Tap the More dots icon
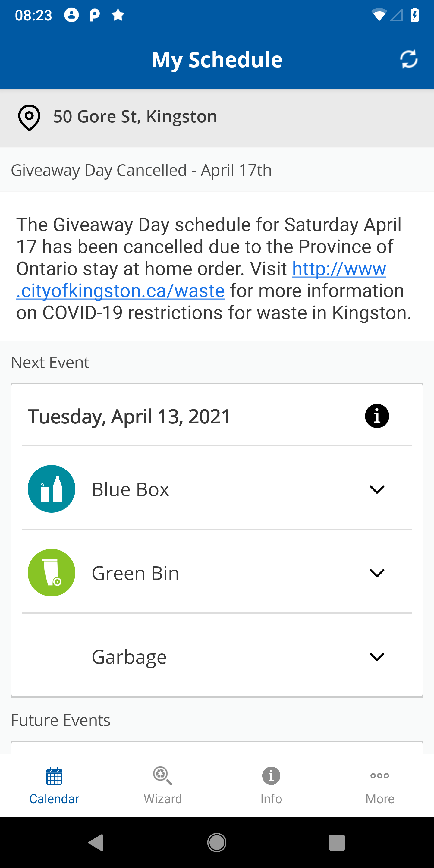 point(380,776)
